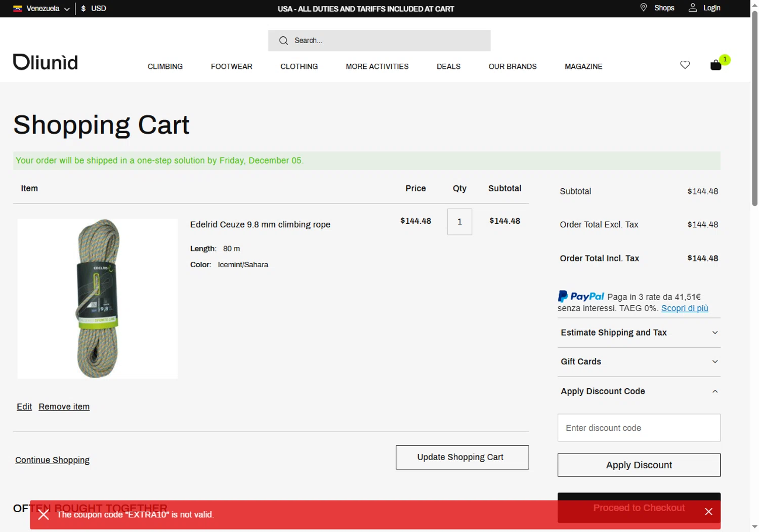Click the Edit item link
Screen dimensions: 759x532
24,406
